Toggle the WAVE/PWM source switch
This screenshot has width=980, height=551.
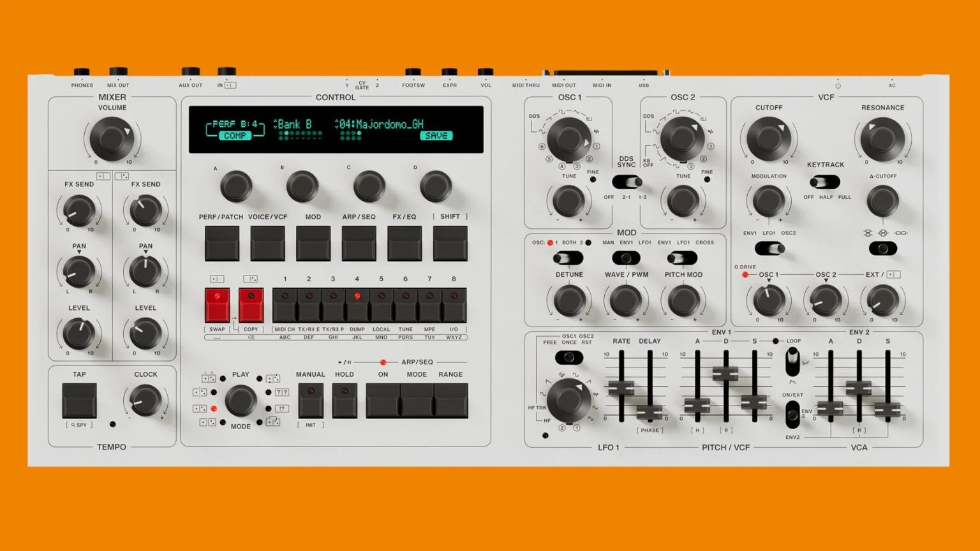pyautogui.click(x=626, y=258)
